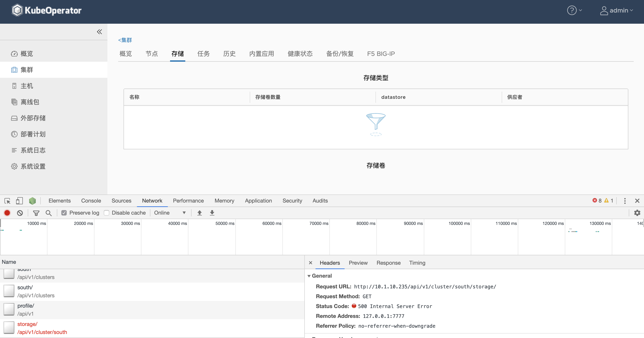Open the DevTools Performance panel
Screen dimensions: 644x338
[x=188, y=201]
